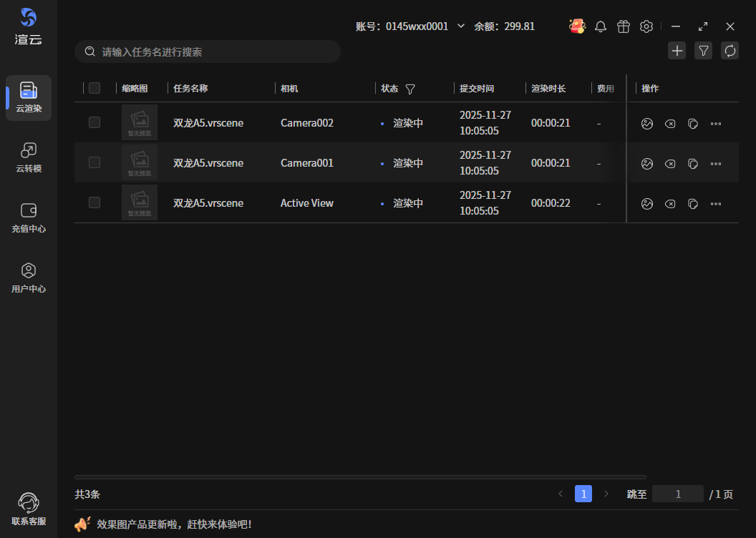Open the task filter funnel icon in toolbar
This screenshot has height=538, width=756.
pyautogui.click(x=703, y=51)
